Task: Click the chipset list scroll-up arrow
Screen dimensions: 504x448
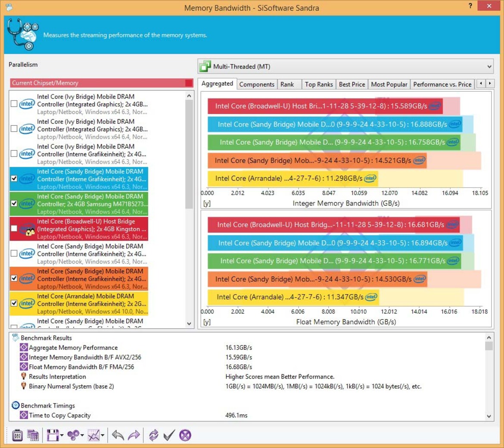Action: [189, 96]
